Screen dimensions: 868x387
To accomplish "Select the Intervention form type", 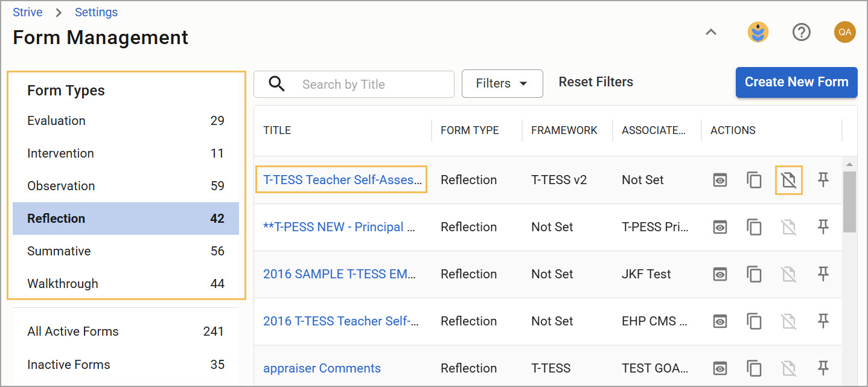I will pos(126,153).
